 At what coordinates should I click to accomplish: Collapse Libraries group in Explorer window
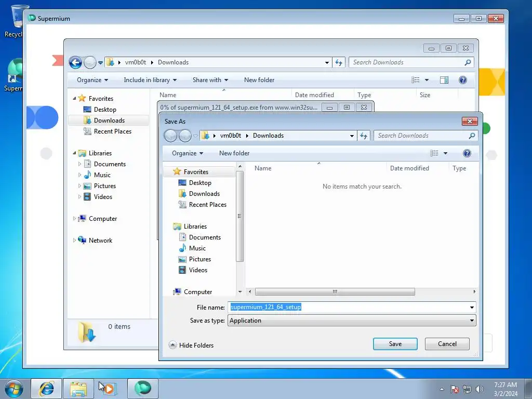pyautogui.click(x=74, y=153)
